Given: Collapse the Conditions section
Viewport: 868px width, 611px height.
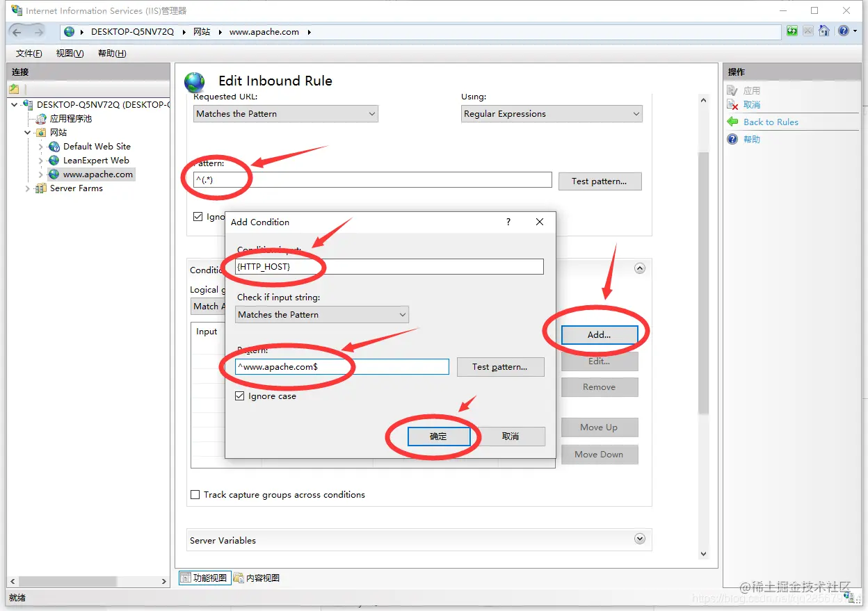Looking at the screenshot, I should pos(640,268).
